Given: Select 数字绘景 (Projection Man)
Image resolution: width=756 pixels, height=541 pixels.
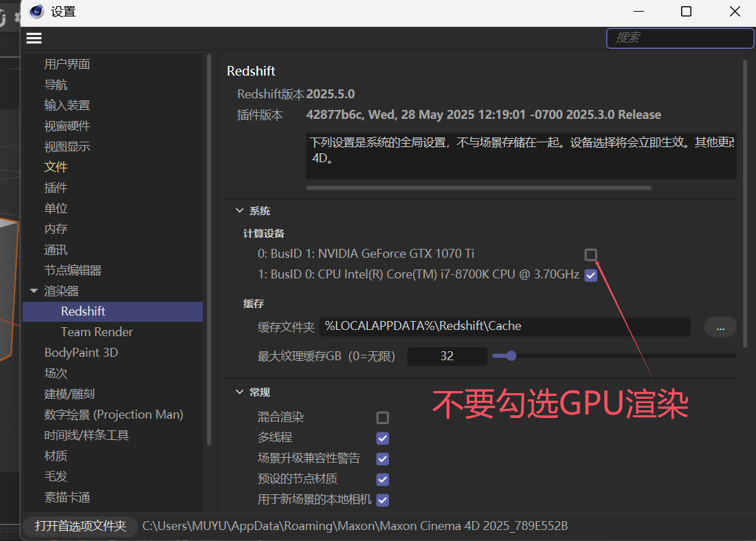Looking at the screenshot, I should point(114,415).
